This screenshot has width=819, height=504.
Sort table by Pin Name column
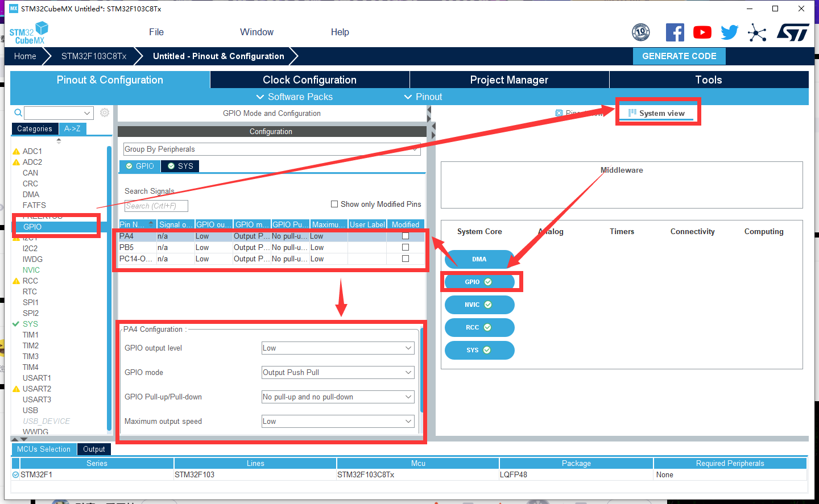coord(136,224)
